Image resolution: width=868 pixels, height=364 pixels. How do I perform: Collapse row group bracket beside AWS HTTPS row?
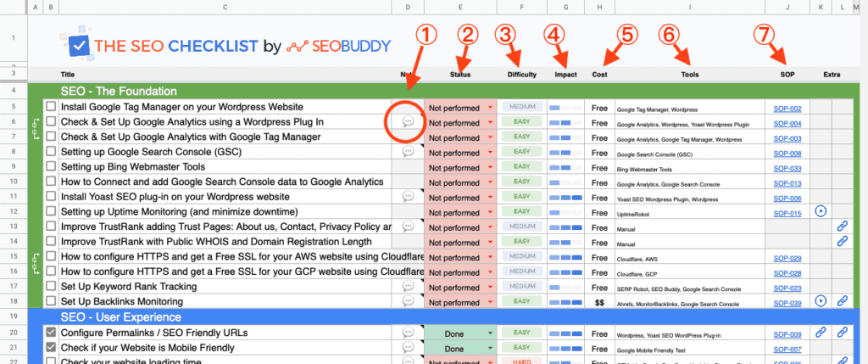click(36, 263)
